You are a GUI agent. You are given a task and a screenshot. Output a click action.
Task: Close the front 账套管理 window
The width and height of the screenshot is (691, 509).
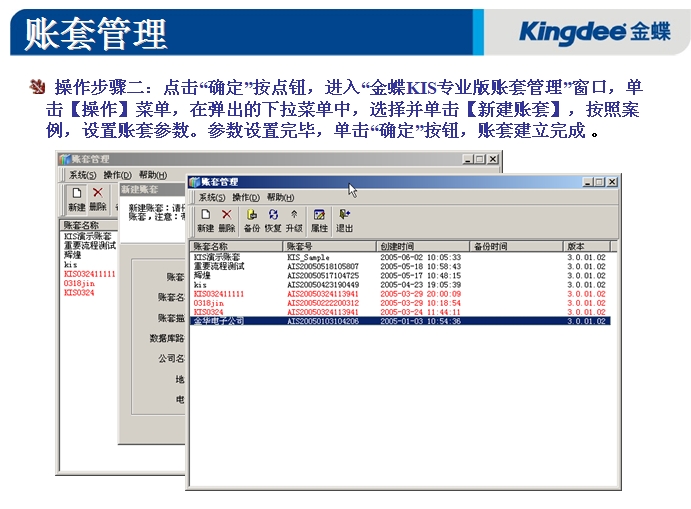pyautogui.click(x=612, y=182)
